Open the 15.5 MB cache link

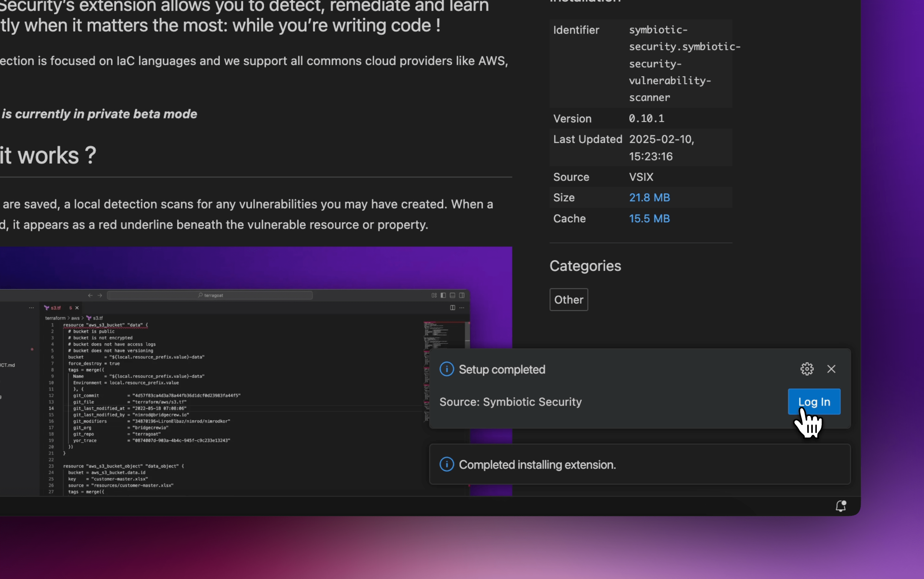pyautogui.click(x=649, y=219)
